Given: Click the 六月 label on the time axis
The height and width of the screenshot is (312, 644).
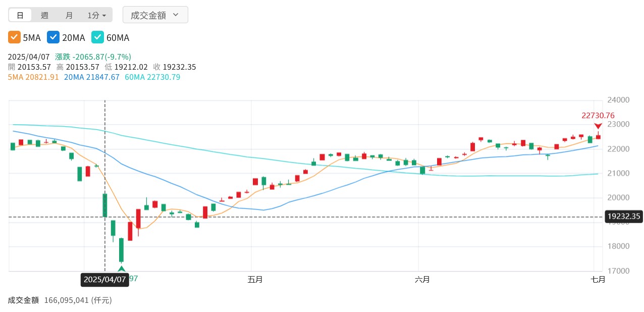Looking at the screenshot, I should (x=422, y=279).
